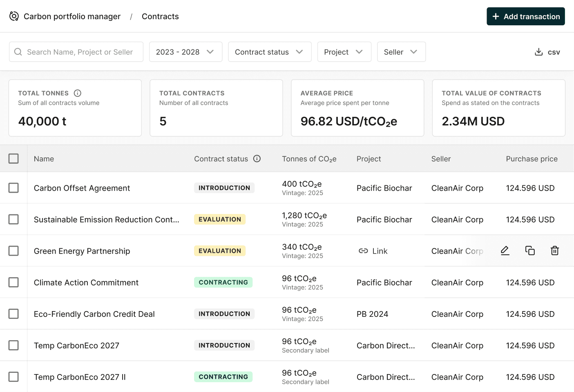Toggle the select-all header checkbox
The height and width of the screenshot is (392, 574).
pyautogui.click(x=13, y=158)
